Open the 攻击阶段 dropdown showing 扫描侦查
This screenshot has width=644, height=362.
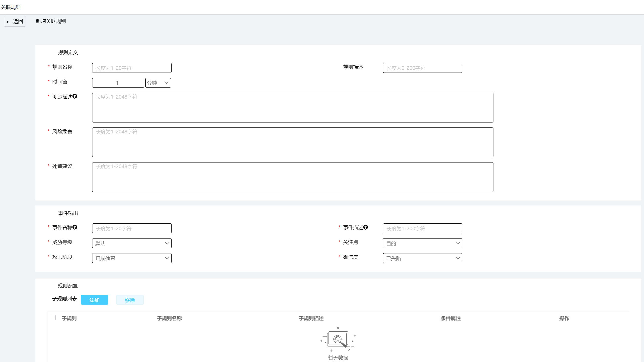pyautogui.click(x=132, y=258)
